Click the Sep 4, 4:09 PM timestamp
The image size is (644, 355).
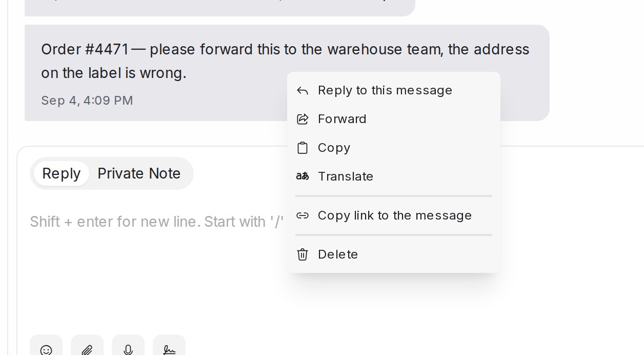coord(87,101)
